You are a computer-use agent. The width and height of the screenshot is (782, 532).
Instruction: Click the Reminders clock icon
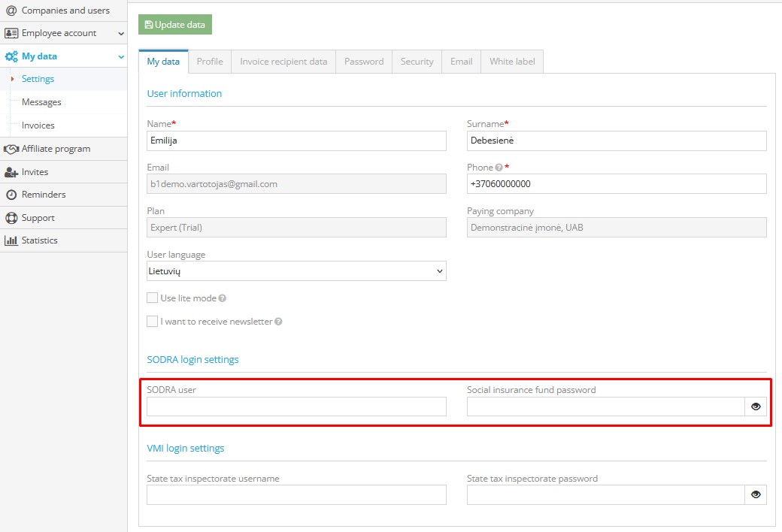(x=11, y=195)
